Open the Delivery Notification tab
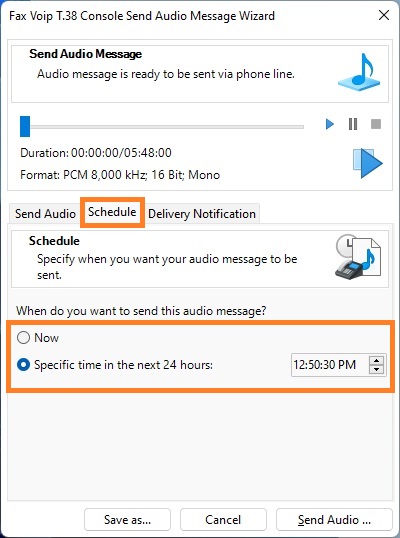Image resolution: width=400 pixels, height=538 pixels. (x=202, y=213)
